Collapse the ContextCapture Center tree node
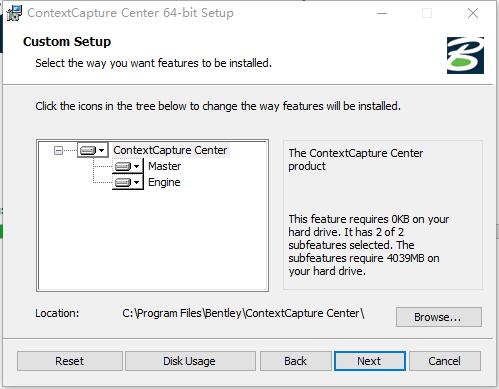Viewport: 499px width, 389px height. tap(58, 151)
